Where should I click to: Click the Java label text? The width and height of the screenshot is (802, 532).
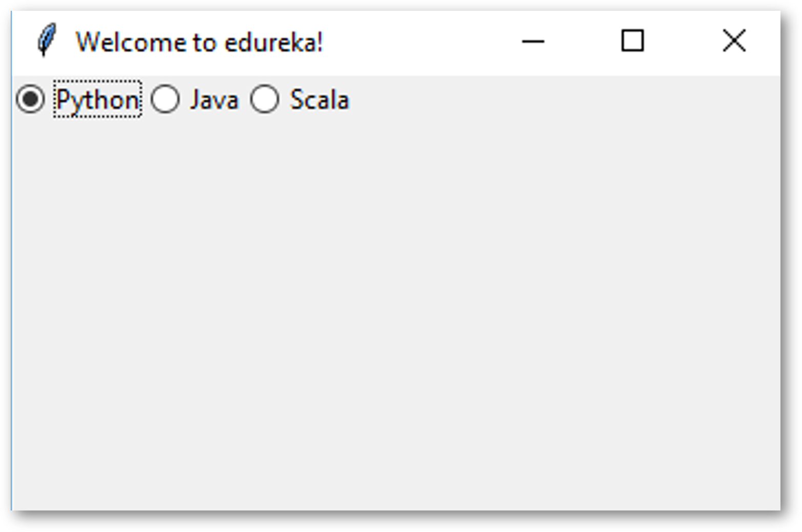tap(214, 99)
